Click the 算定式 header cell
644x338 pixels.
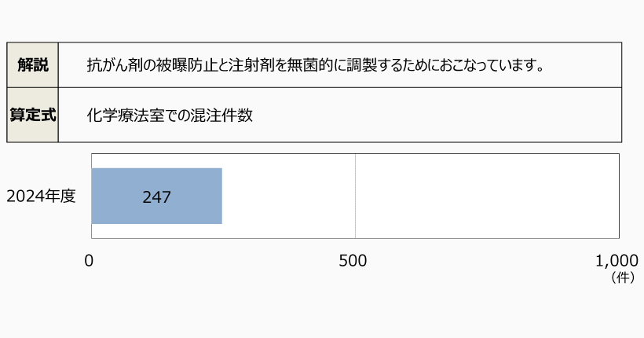point(32,114)
